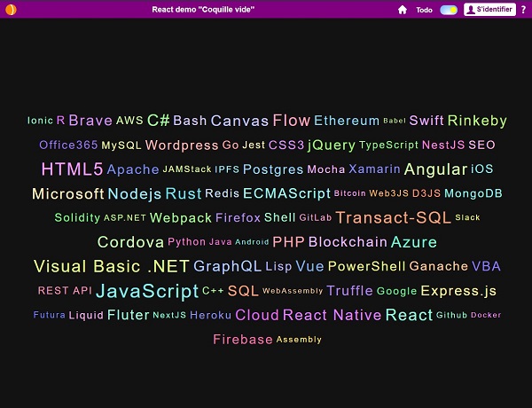
Task: Click the AWS word
Action: pyautogui.click(x=129, y=121)
